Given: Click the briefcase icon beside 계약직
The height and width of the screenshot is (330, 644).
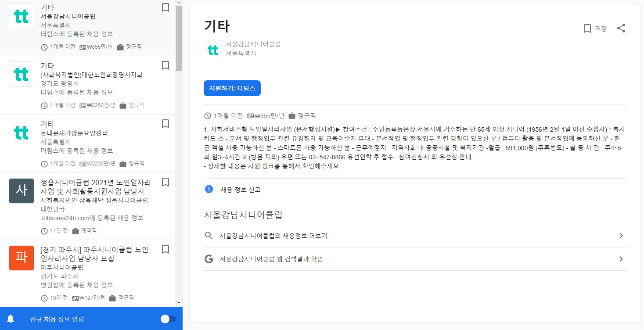Looking at the screenshot, I should (x=76, y=231).
